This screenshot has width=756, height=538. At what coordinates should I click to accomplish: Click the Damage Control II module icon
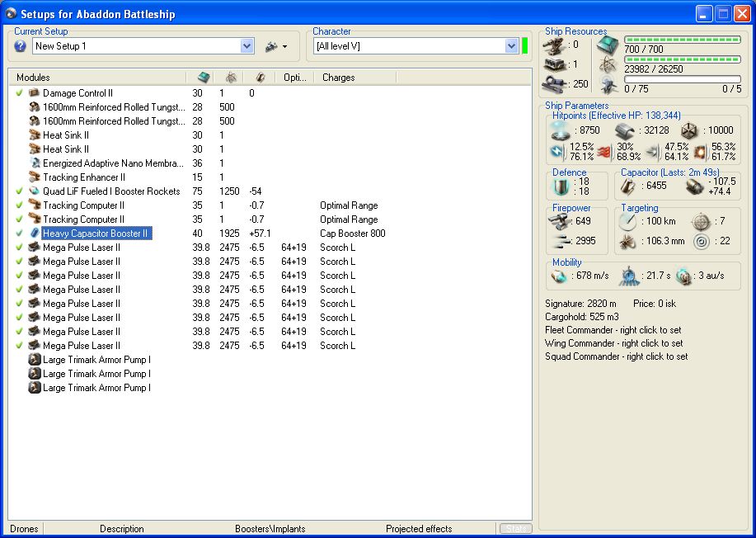click(x=35, y=93)
